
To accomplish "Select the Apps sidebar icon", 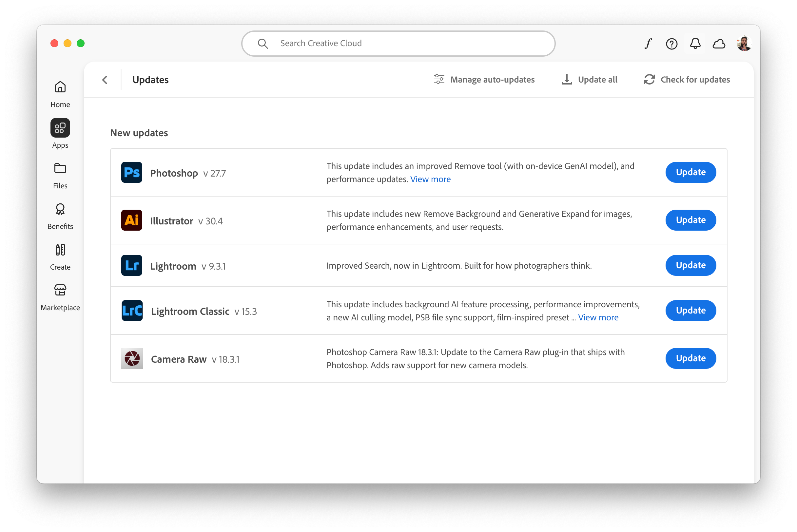I will click(60, 128).
